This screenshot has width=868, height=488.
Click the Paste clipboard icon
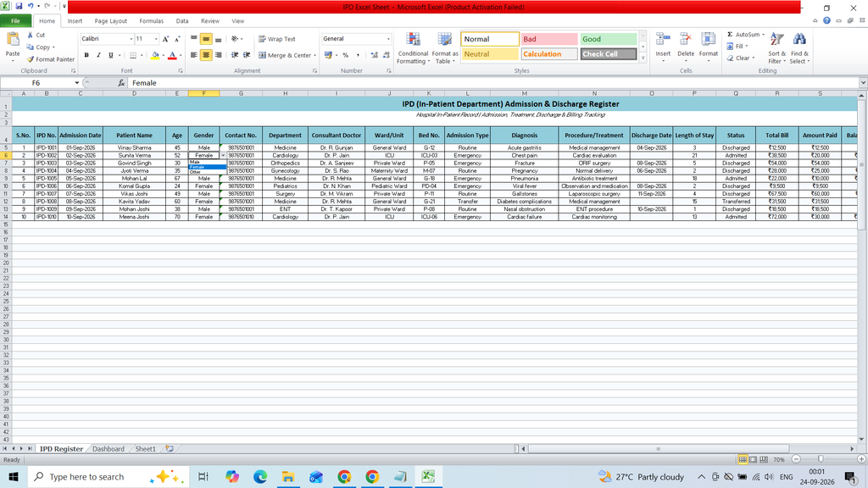point(12,40)
